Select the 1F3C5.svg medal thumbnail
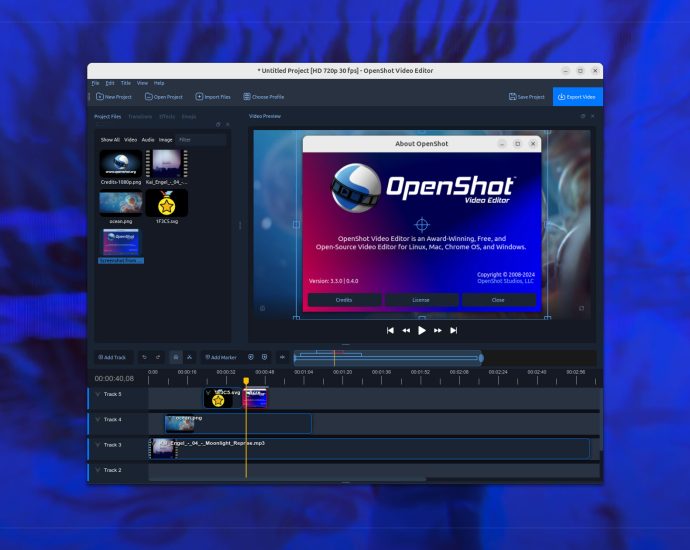This screenshot has width=690, height=550. pyautogui.click(x=167, y=203)
